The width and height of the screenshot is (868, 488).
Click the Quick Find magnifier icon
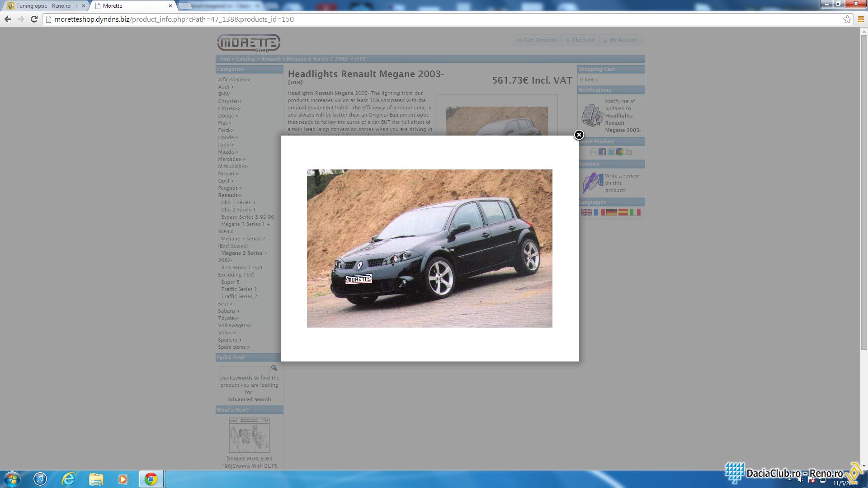point(274,368)
